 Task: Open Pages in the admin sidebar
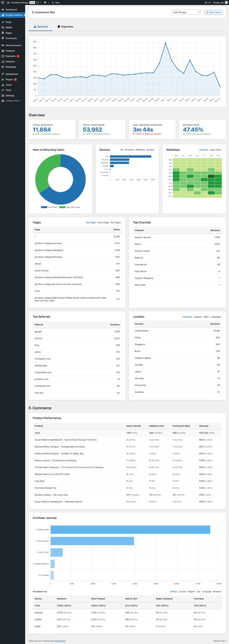(12, 32)
